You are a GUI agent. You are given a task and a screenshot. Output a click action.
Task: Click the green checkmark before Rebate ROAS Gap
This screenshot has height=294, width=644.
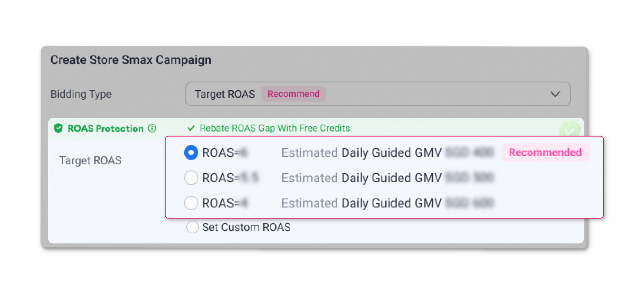pyautogui.click(x=191, y=128)
